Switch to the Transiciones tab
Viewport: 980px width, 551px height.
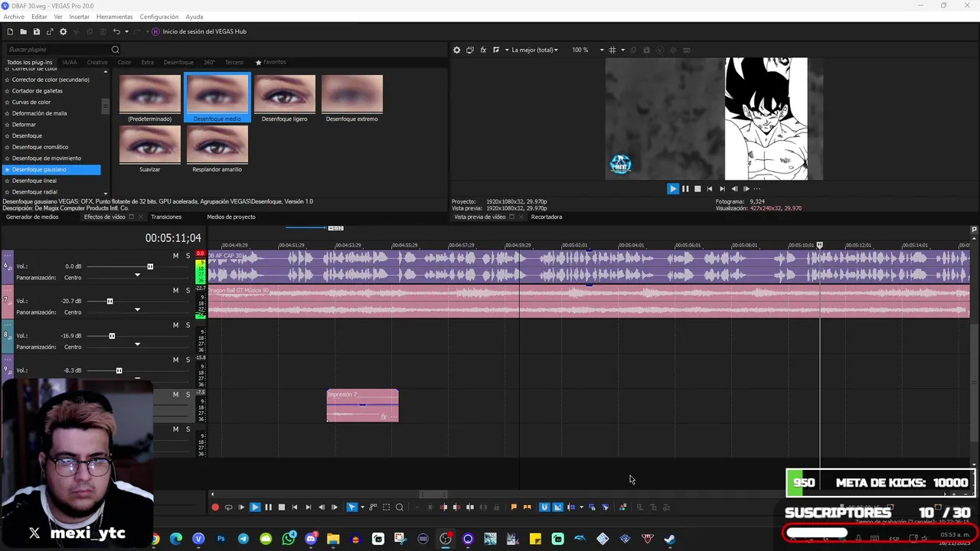coord(166,217)
